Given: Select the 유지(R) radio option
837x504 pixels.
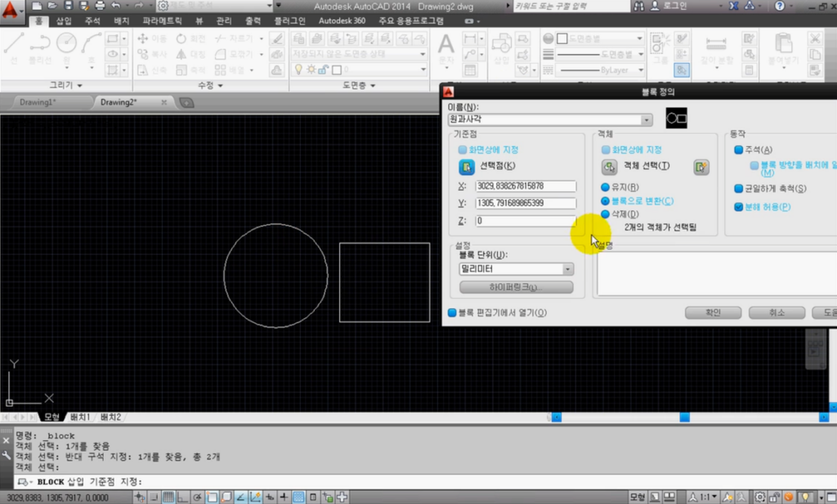Looking at the screenshot, I should tap(605, 187).
